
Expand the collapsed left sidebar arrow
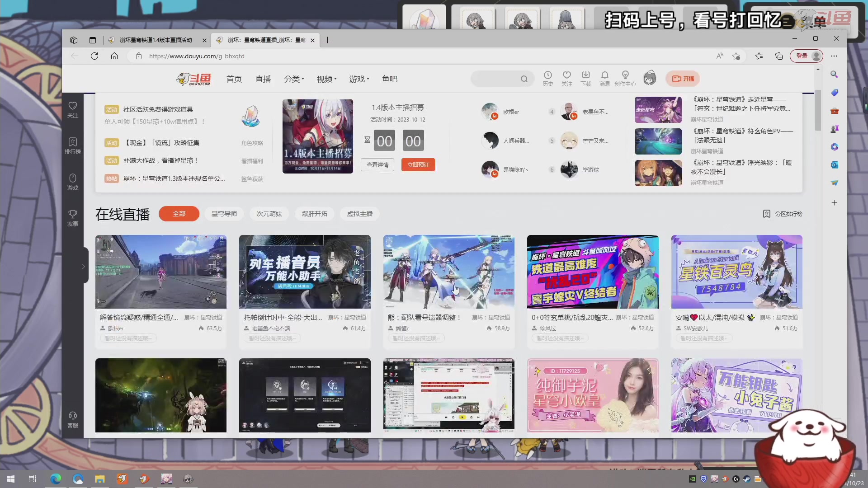click(x=84, y=267)
